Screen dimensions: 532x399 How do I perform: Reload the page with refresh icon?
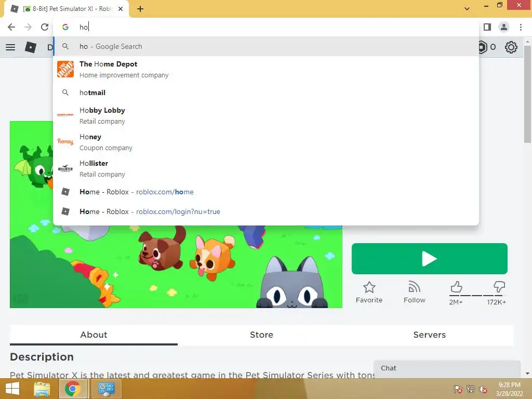45,27
